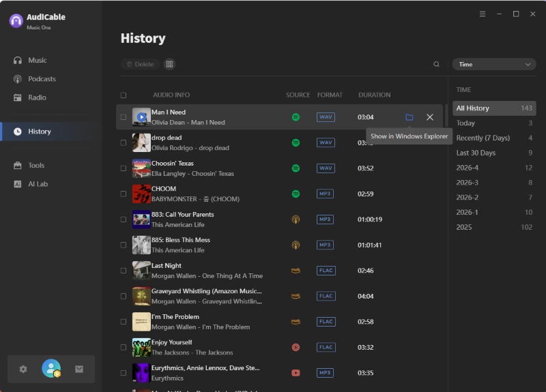546x392 pixels.
Task: Open settings gear icon
Action: pos(23,369)
